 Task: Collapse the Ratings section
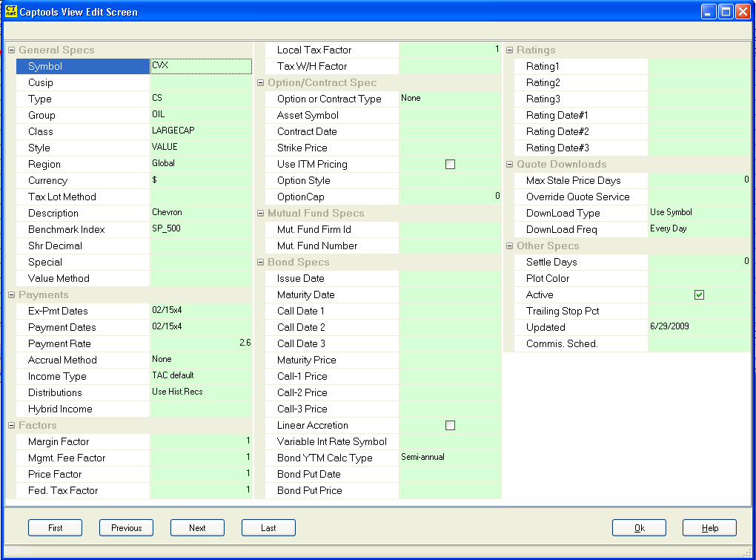point(509,50)
